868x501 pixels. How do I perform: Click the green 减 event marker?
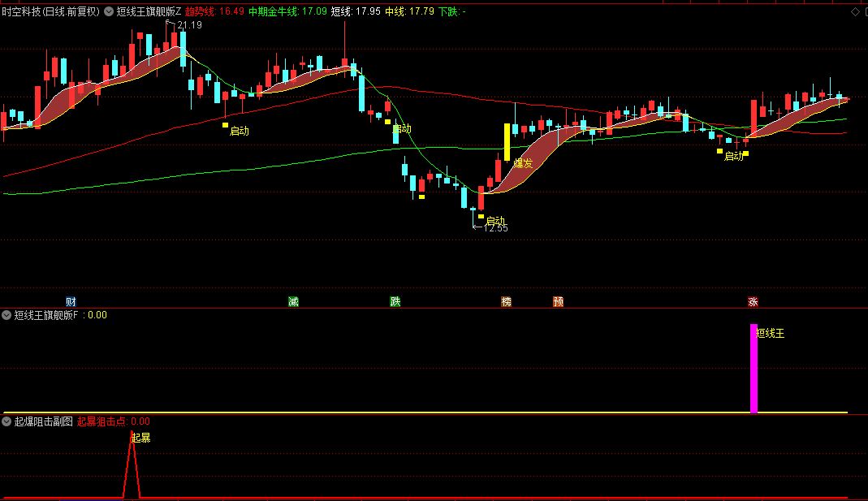(x=293, y=302)
